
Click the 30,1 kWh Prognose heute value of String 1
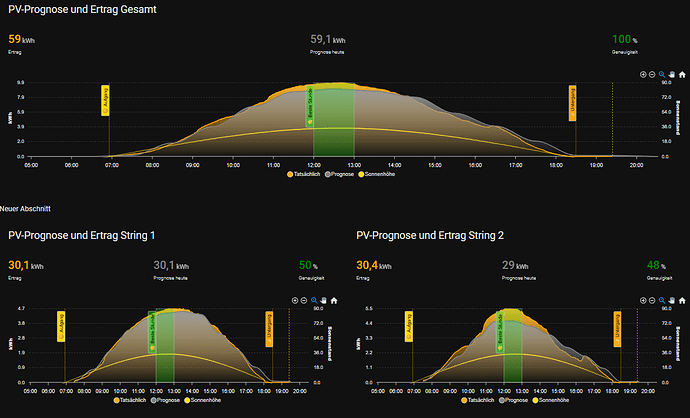(171, 265)
